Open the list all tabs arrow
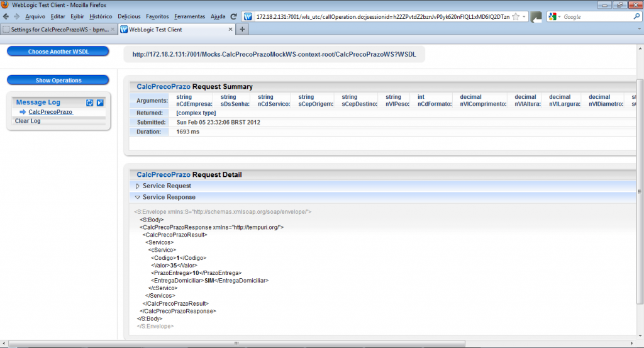The width and height of the screenshot is (644, 348). 639,29
